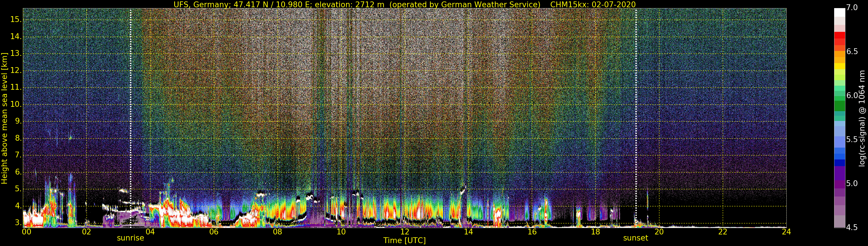The width and height of the screenshot is (868, 246).
Task: Click the colorbar tick label "6.0"
Action: [852, 96]
